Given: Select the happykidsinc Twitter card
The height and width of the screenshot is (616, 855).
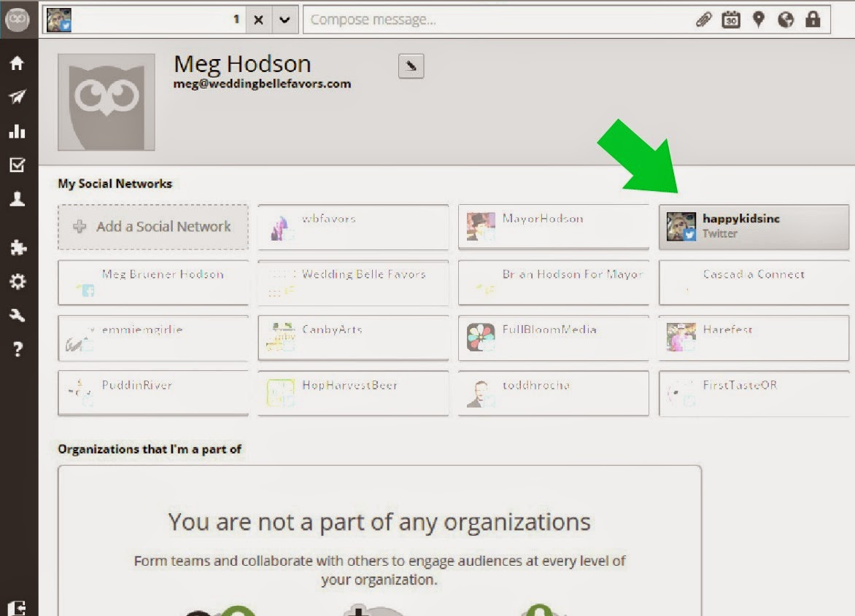Looking at the screenshot, I should pyautogui.click(x=754, y=227).
